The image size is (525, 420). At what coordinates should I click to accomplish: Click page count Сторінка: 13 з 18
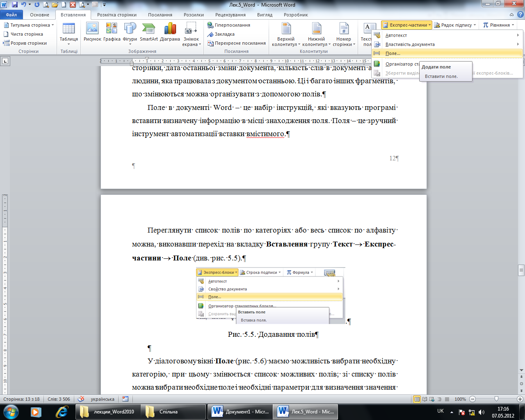tap(21, 399)
